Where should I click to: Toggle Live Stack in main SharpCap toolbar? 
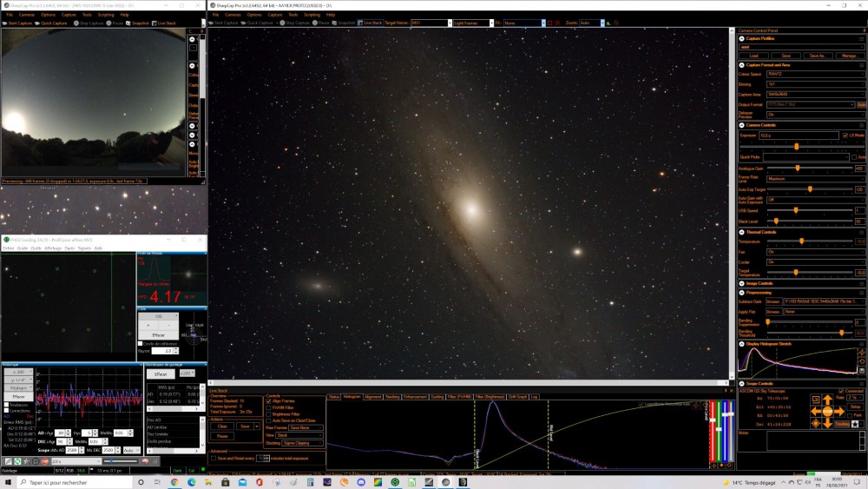(370, 23)
